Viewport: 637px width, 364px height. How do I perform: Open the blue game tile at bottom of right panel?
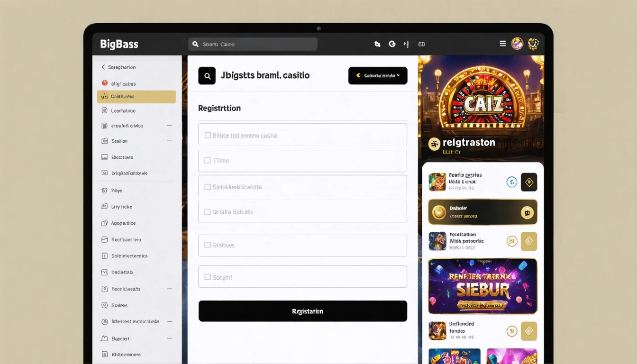(x=455, y=356)
